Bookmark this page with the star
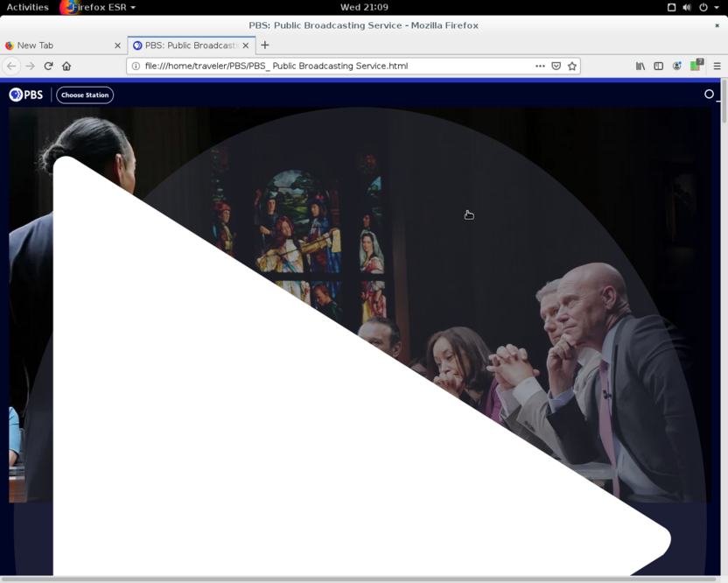Viewport: 728px width, 583px height. [x=572, y=66]
